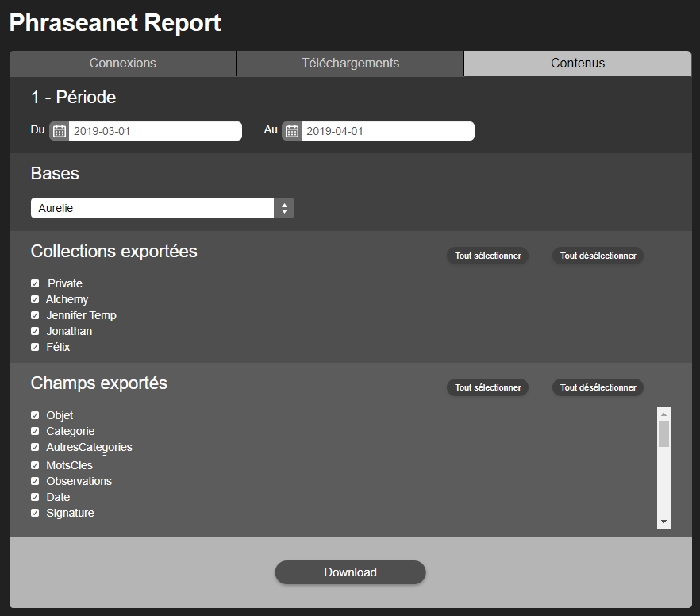
Task: Open the end date calendar icon
Action: [x=292, y=131]
